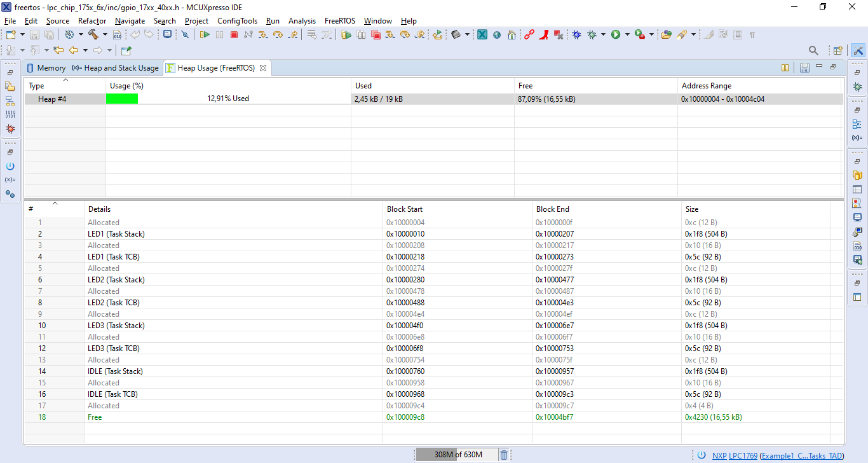Click the Save floppy icon in Heap panel
Screen dimensions: 868x463
(x=804, y=67)
